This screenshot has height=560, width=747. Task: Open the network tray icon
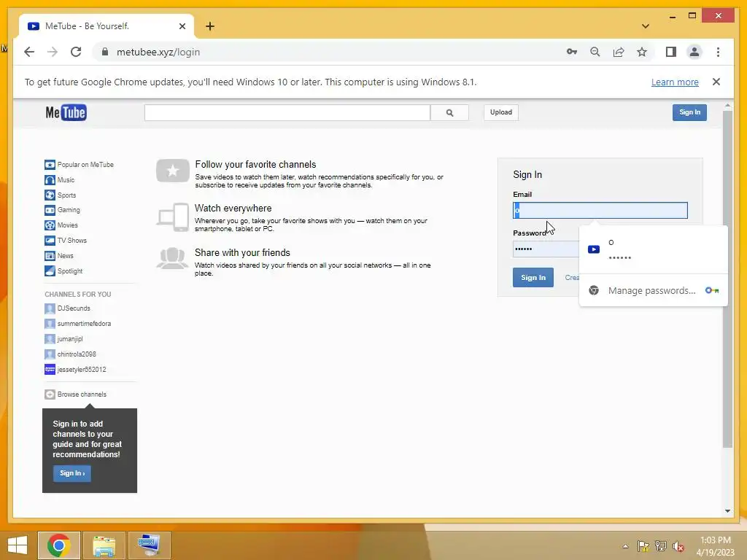661,546
